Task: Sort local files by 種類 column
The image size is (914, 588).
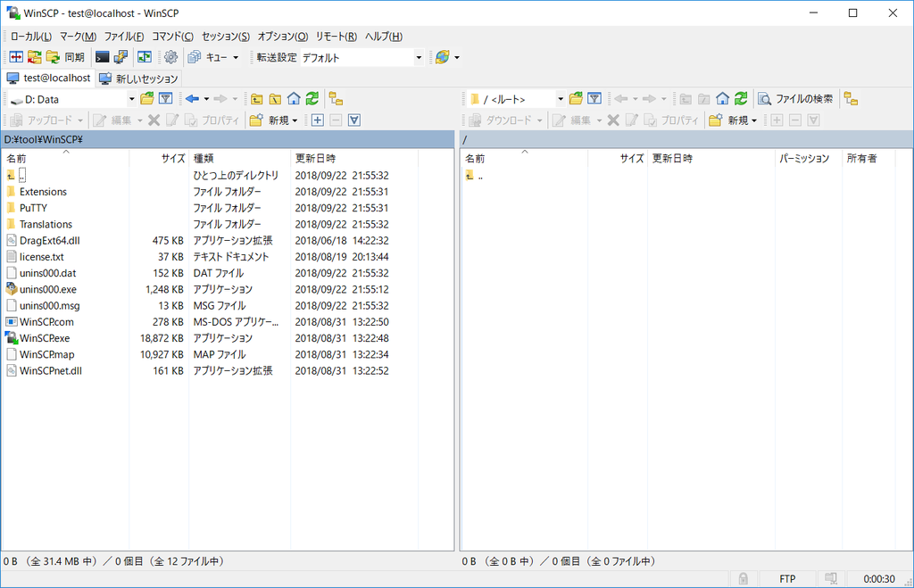Action: pos(239,158)
